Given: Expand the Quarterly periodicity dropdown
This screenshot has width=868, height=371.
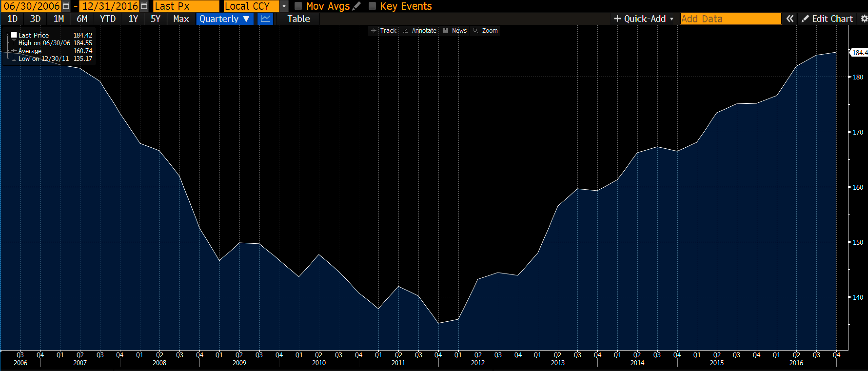Looking at the screenshot, I should tap(225, 19).
